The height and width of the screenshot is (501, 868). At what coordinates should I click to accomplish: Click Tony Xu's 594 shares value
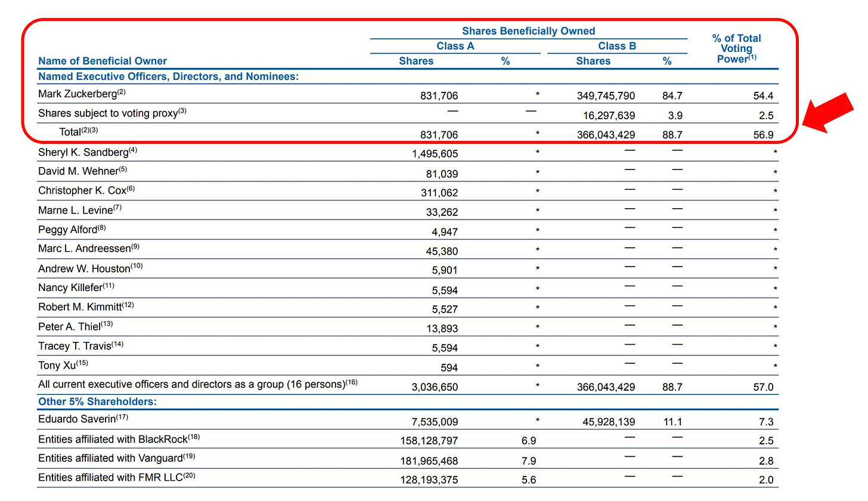pyautogui.click(x=449, y=367)
